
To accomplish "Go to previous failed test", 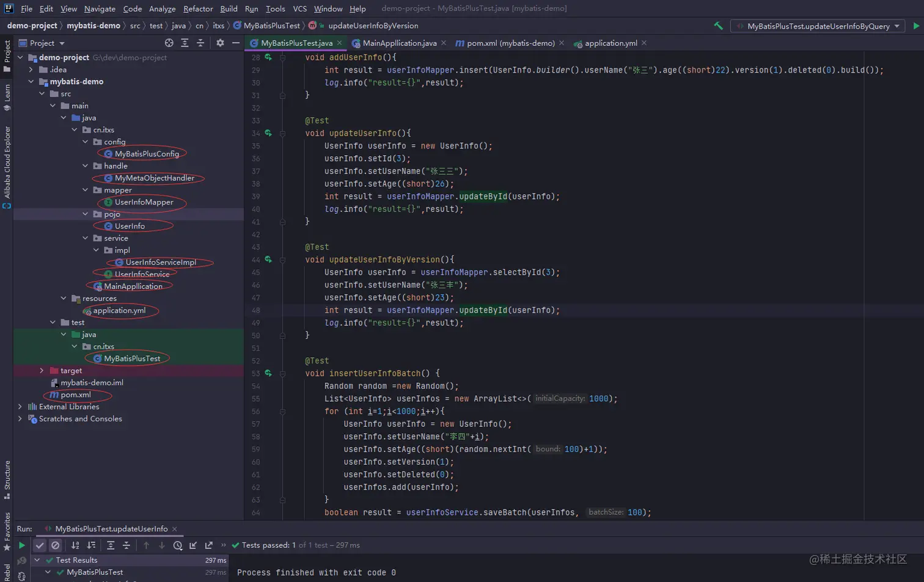I will point(146,545).
